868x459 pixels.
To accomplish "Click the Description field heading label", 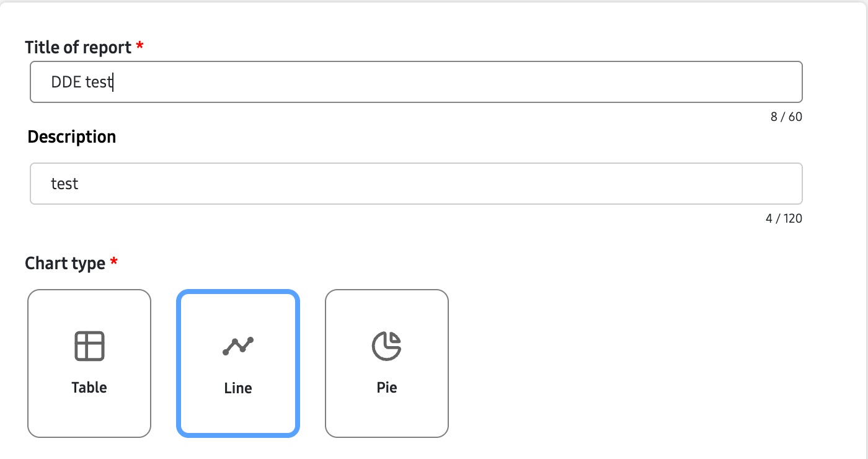I will pos(71,136).
